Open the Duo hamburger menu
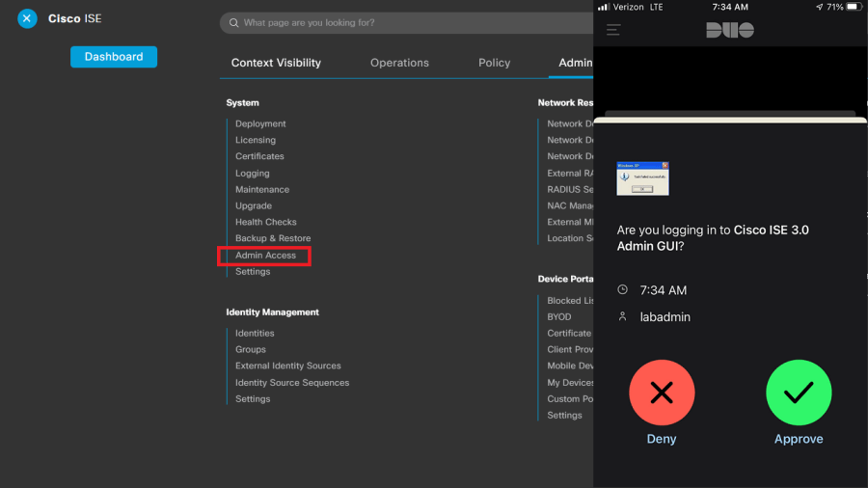868x488 pixels. point(613,30)
